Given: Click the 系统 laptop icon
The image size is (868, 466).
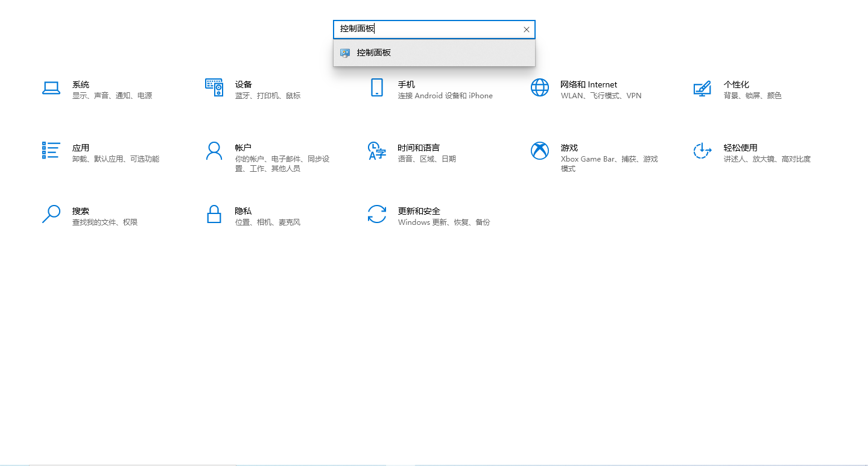Looking at the screenshot, I should click(x=51, y=88).
